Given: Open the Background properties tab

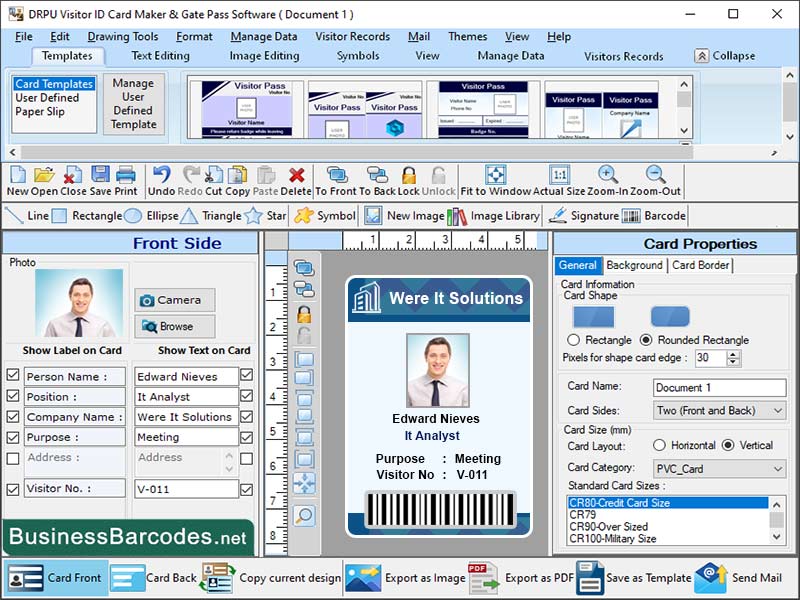Looking at the screenshot, I should pos(634,265).
